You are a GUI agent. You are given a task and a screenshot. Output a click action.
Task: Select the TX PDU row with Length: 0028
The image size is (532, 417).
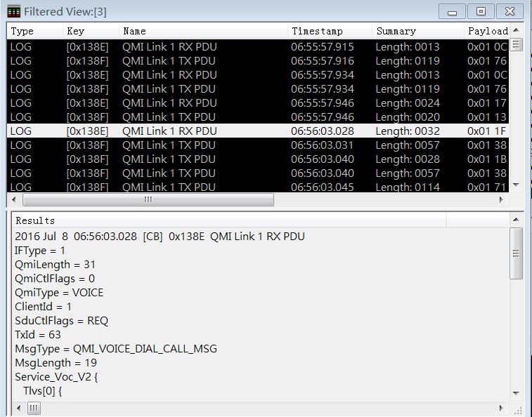coord(258,159)
